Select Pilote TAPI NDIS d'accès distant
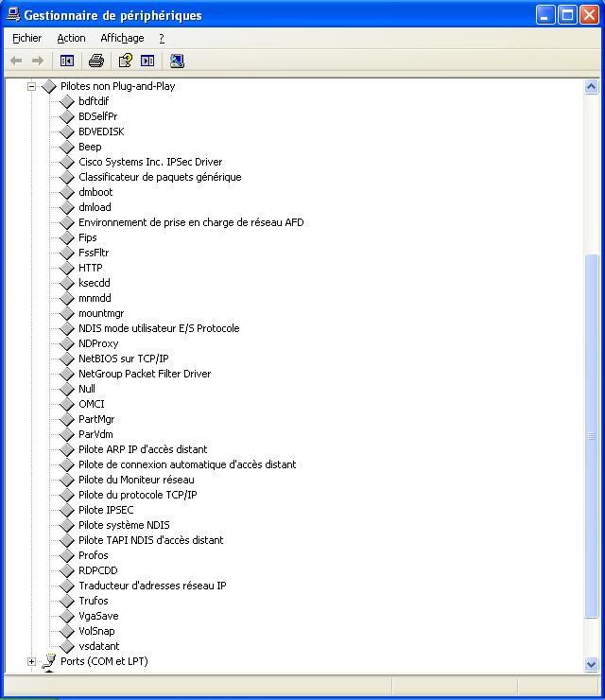This screenshot has width=605, height=700. point(151,541)
